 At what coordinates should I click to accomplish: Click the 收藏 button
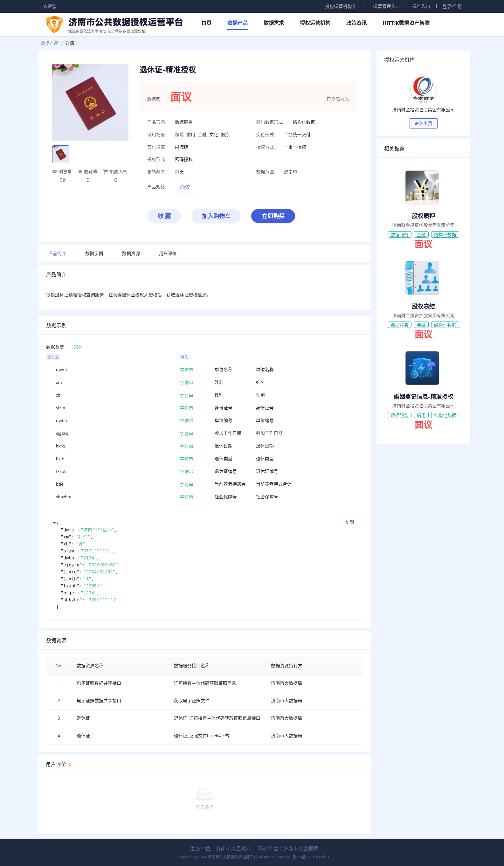coord(164,216)
